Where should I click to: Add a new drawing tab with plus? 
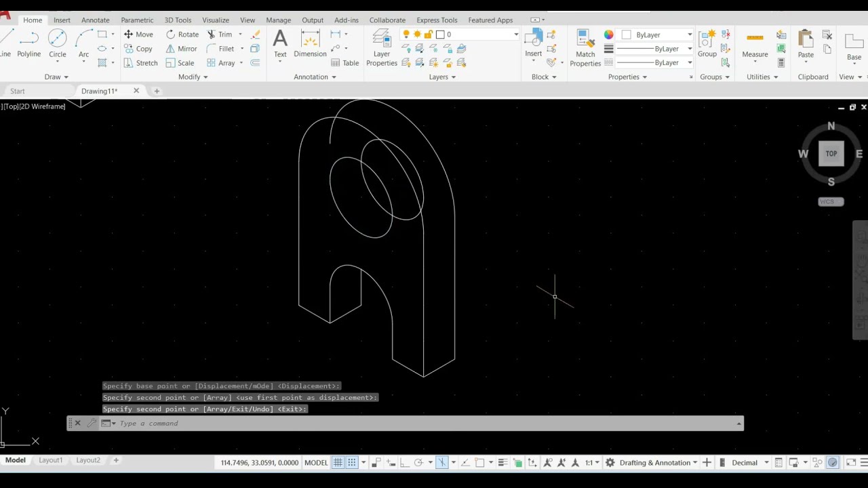(157, 91)
